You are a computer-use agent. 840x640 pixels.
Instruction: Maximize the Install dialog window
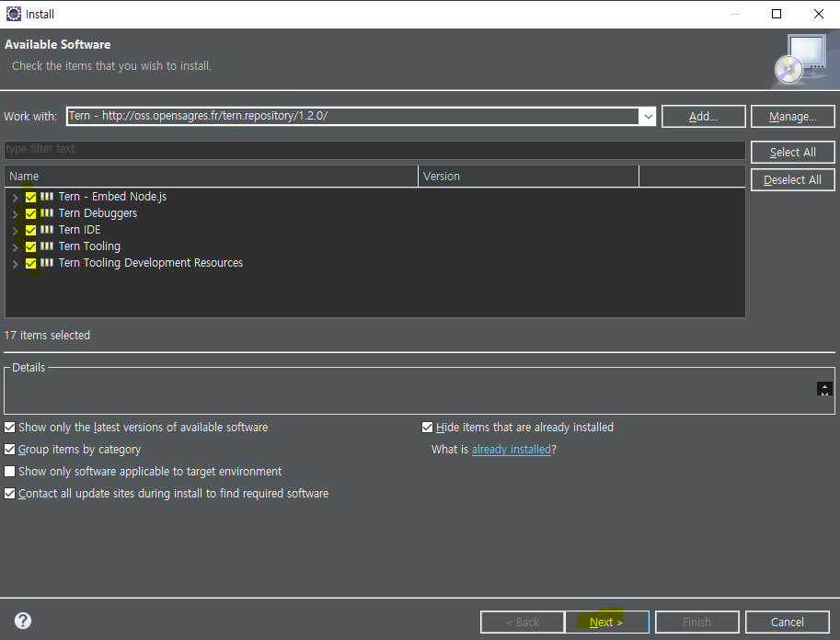point(777,14)
